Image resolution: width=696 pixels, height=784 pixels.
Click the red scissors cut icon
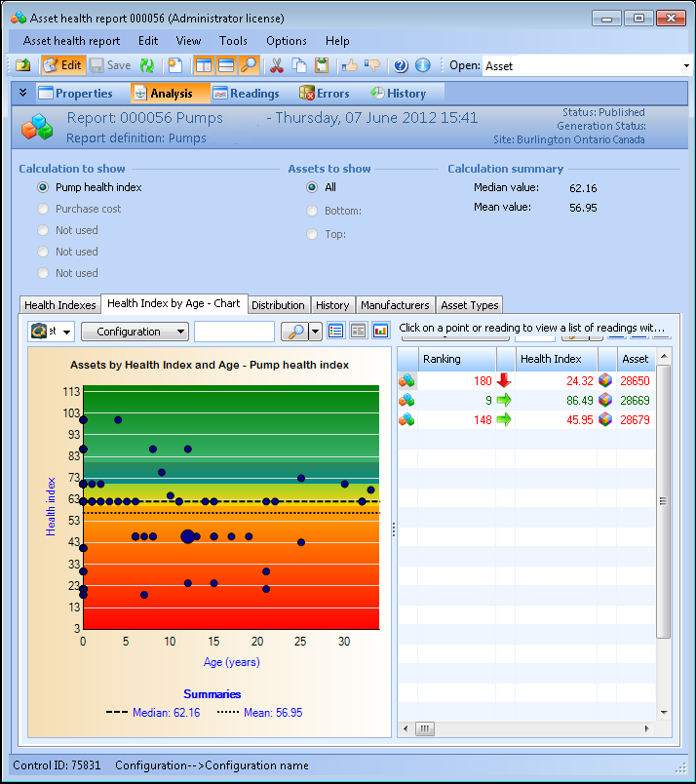pyautogui.click(x=276, y=65)
